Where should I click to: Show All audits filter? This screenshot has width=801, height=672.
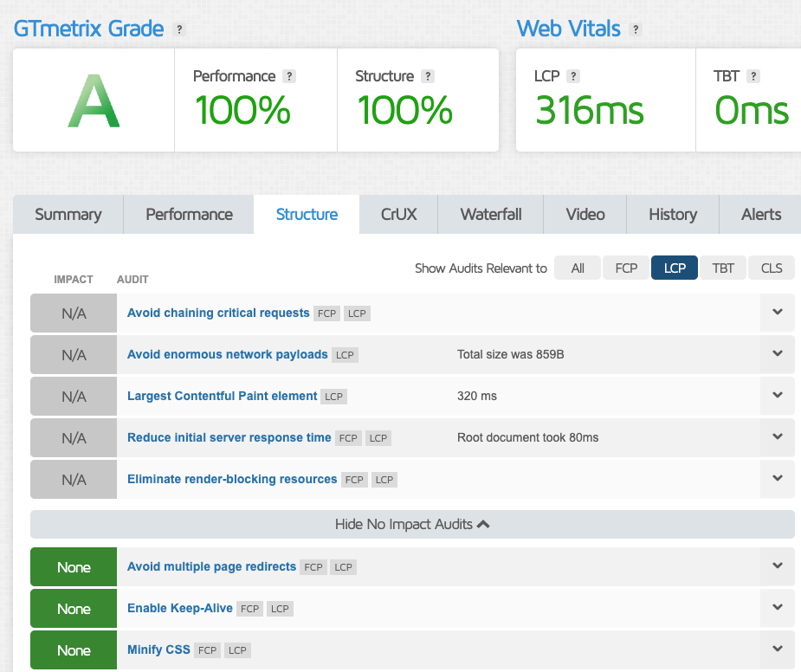[x=578, y=268]
